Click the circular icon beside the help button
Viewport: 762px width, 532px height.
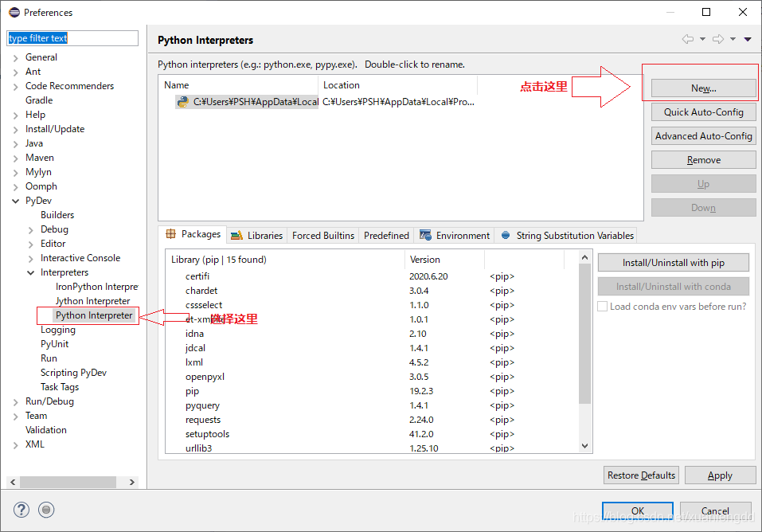click(46, 510)
